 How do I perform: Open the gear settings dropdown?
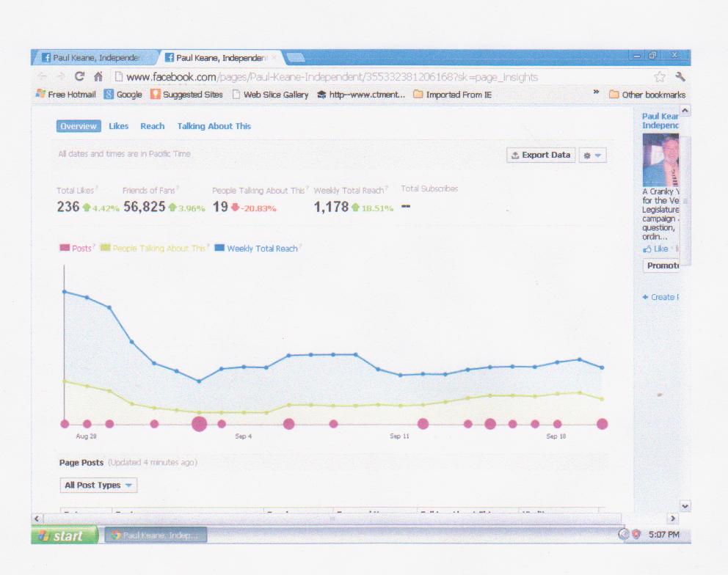(x=592, y=155)
